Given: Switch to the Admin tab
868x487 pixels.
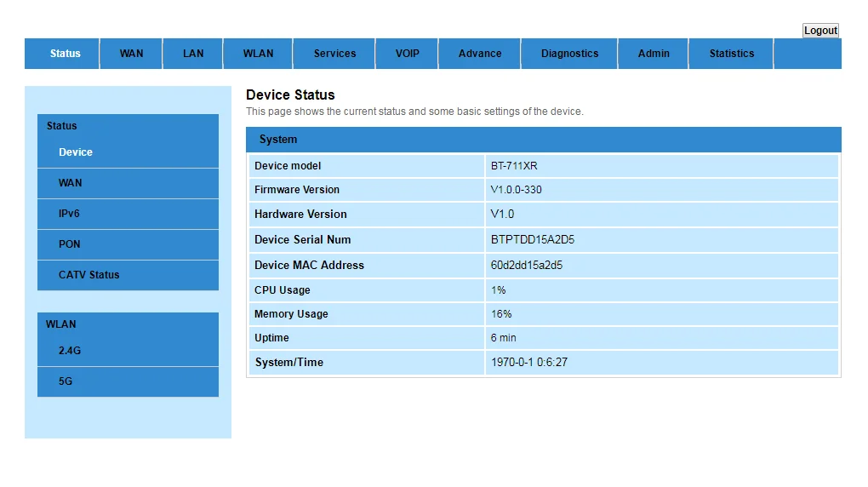Looking at the screenshot, I should [654, 54].
